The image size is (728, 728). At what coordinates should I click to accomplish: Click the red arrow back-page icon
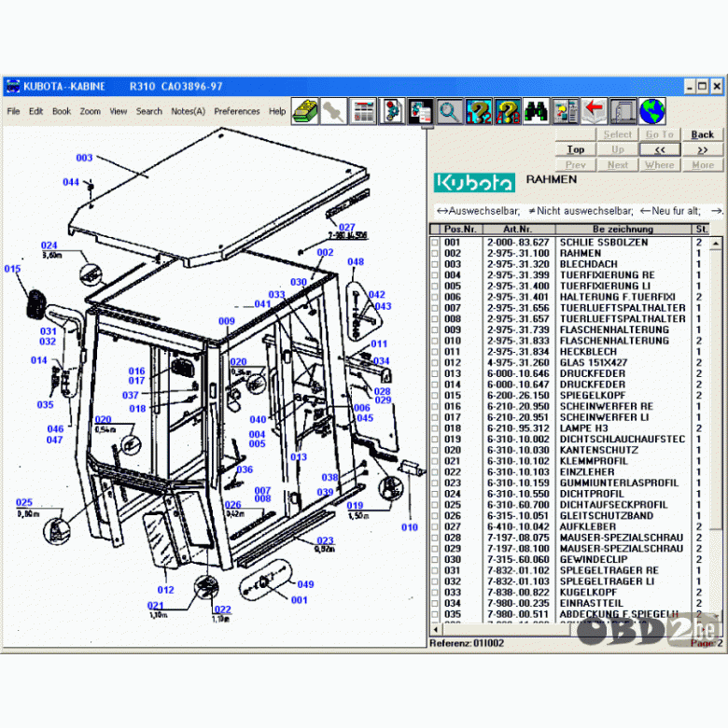pos(594,111)
